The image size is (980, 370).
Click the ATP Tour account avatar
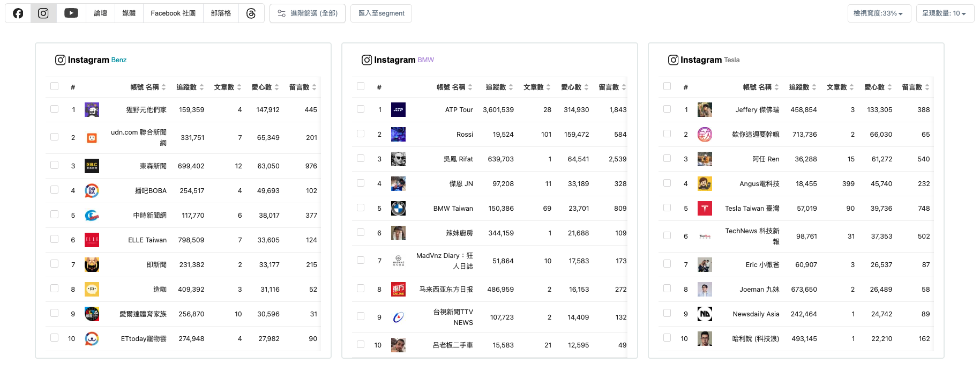398,109
